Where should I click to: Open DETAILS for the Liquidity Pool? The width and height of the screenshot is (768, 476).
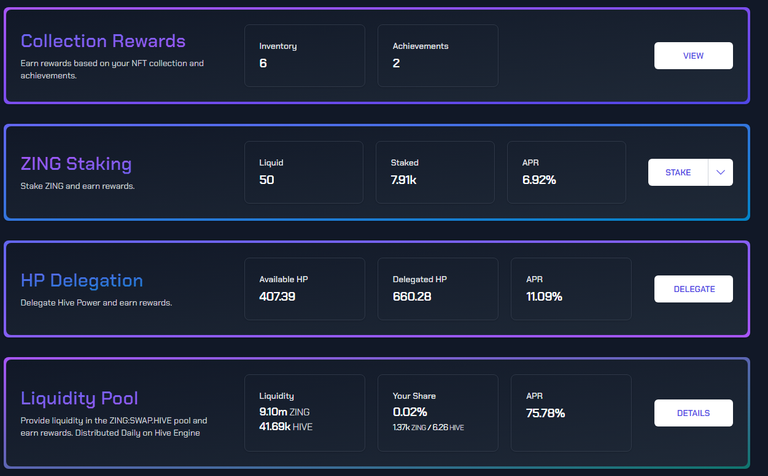693,413
